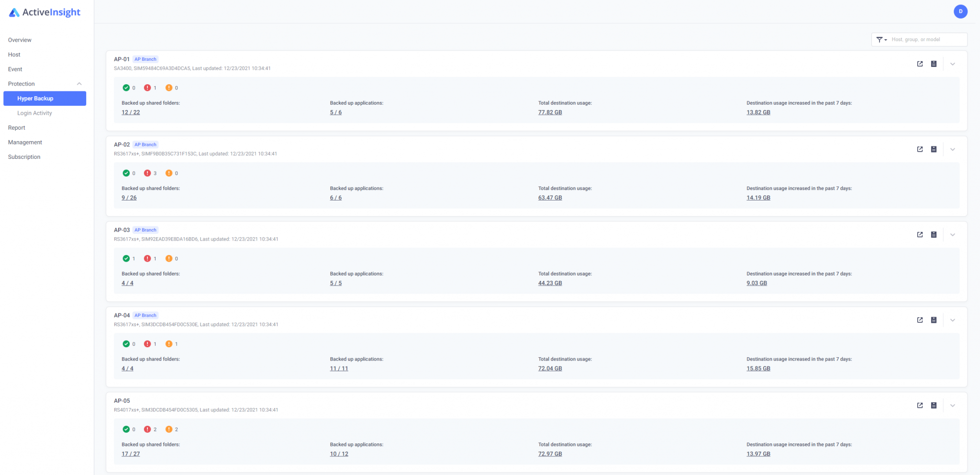The height and width of the screenshot is (475, 980).
Task: Focus the host, group, or model search field
Action: point(926,40)
